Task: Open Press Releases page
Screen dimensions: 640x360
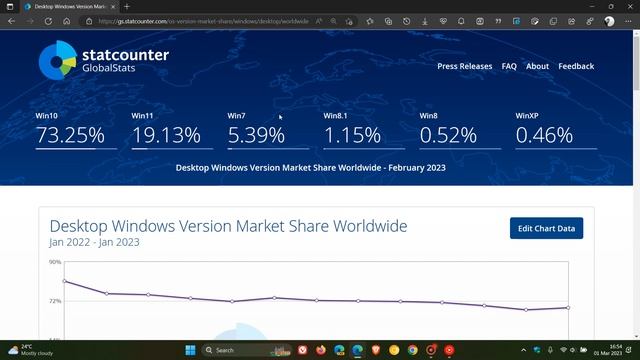Action: [464, 66]
